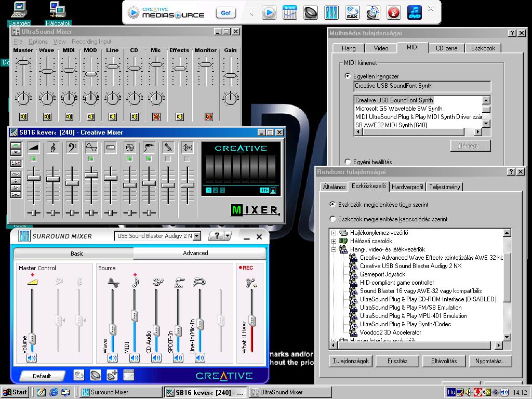This screenshot has height=399, width=532.
Task: Select Eszközök megjelenítése kapcsolódás szerint radio button
Action: coord(333,219)
